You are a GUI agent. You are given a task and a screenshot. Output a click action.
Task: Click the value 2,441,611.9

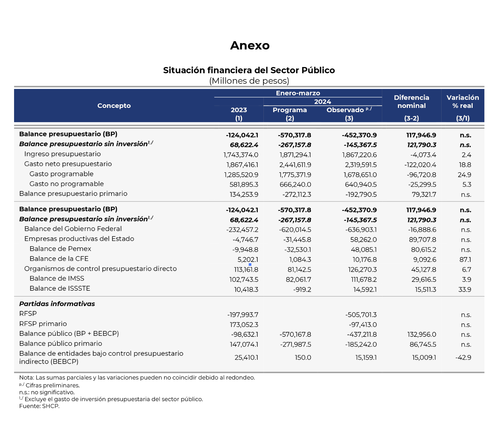295,165
